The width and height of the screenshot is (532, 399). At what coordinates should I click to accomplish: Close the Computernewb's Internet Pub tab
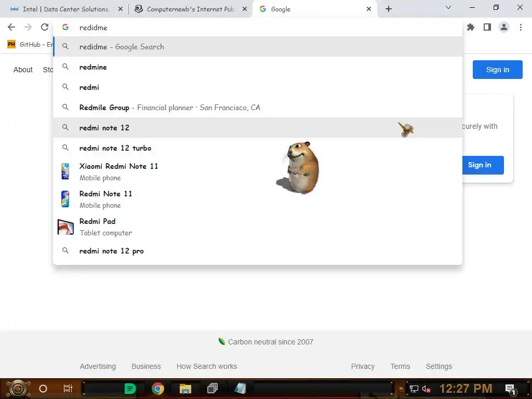point(245,9)
